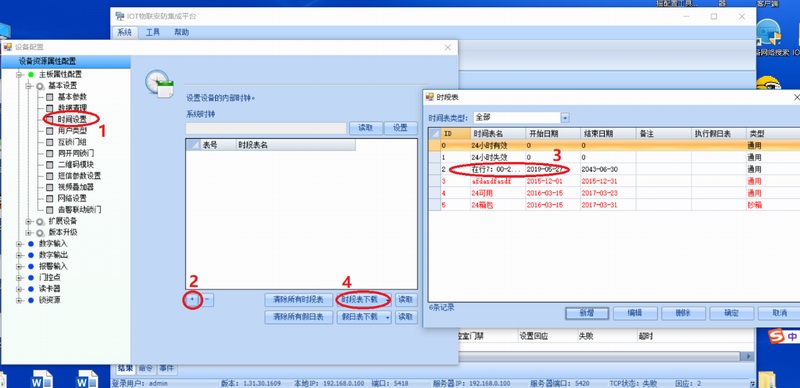The height and width of the screenshot is (388, 800).
Task: Click the minus remove-schedule button
Action: (208, 300)
